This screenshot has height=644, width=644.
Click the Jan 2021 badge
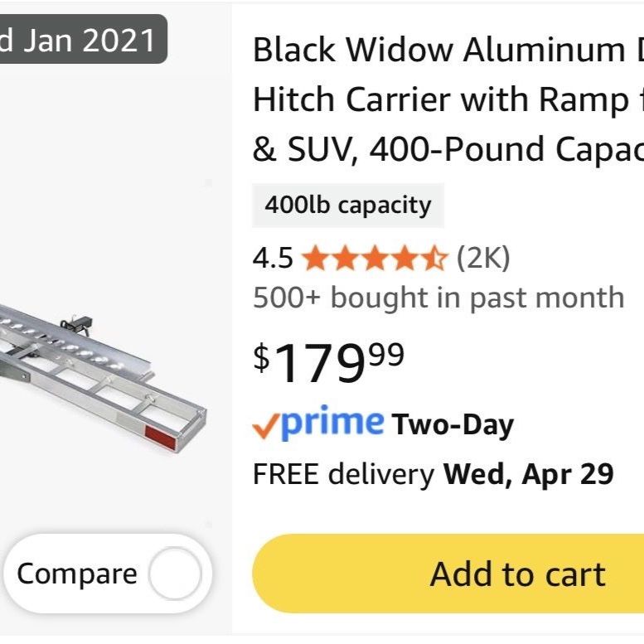[x=83, y=39]
